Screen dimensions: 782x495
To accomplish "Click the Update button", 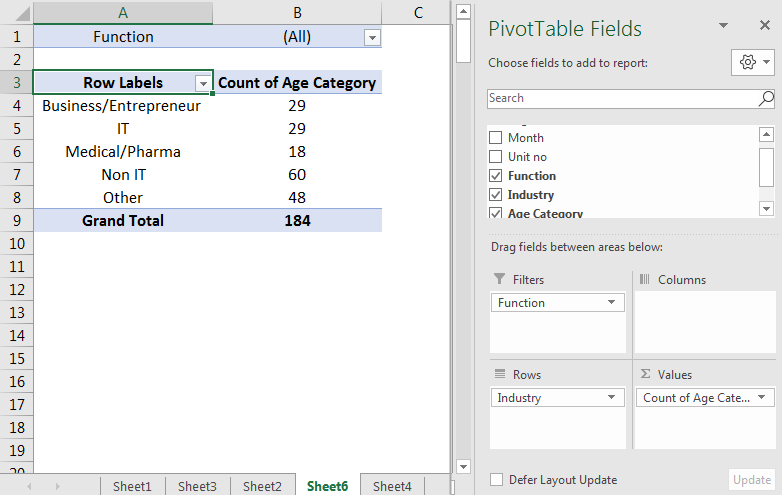I will [x=751, y=480].
